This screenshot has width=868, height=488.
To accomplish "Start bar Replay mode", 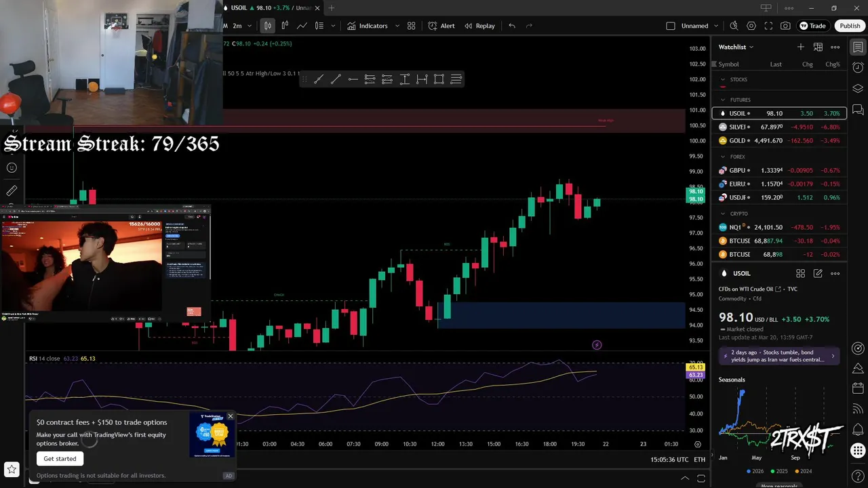I will tap(479, 26).
